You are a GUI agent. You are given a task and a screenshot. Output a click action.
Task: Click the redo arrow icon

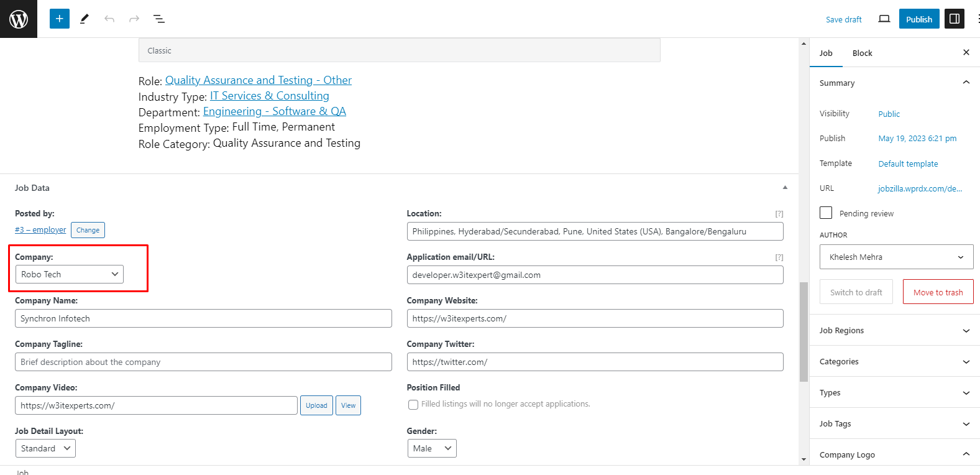coord(134,19)
